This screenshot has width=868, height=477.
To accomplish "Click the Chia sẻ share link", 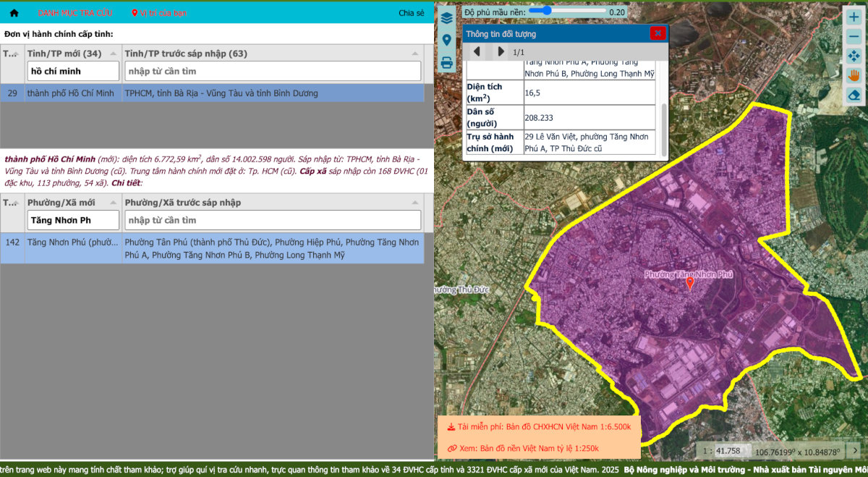I will tap(411, 13).
